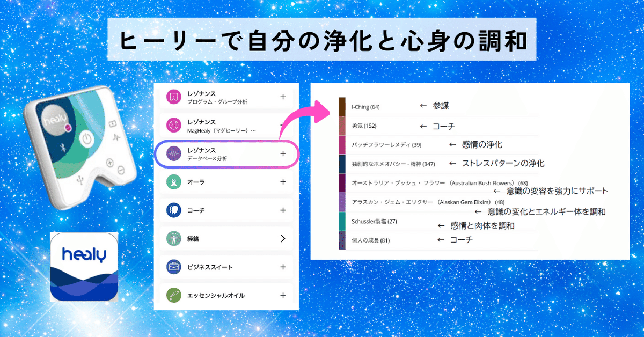Select the コーチ menu label
This screenshot has width=644, height=337.
click(x=196, y=210)
